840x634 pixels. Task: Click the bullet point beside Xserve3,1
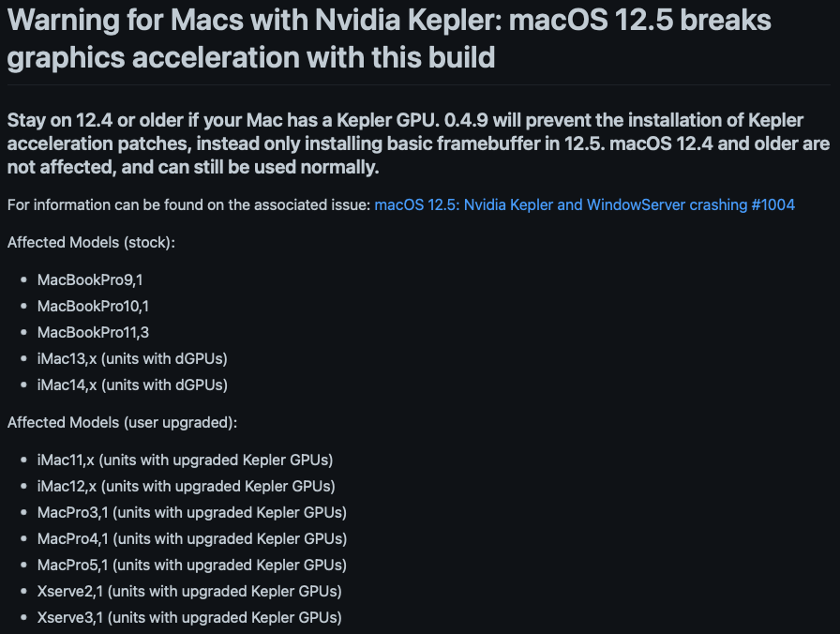pos(23,617)
